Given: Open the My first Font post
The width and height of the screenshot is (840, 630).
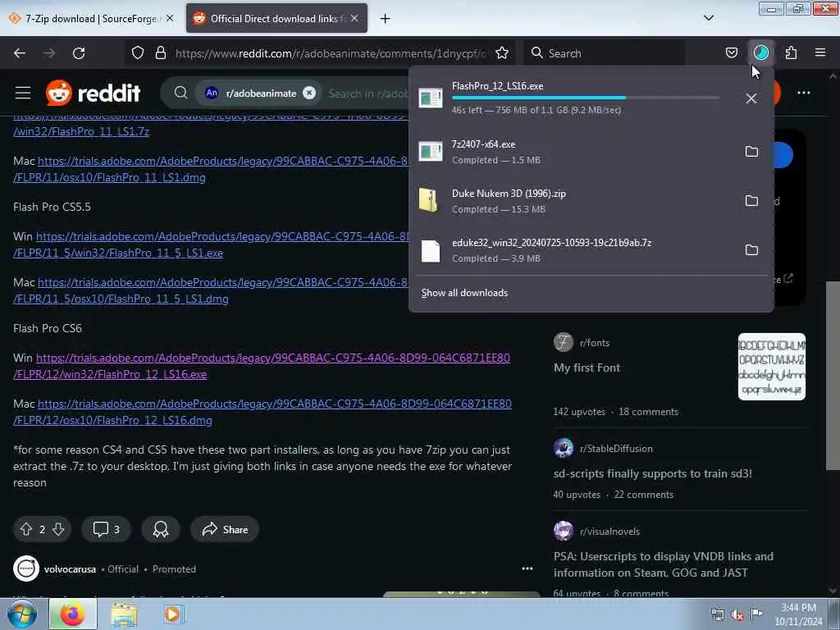Looking at the screenshot, I should [587, 368].
